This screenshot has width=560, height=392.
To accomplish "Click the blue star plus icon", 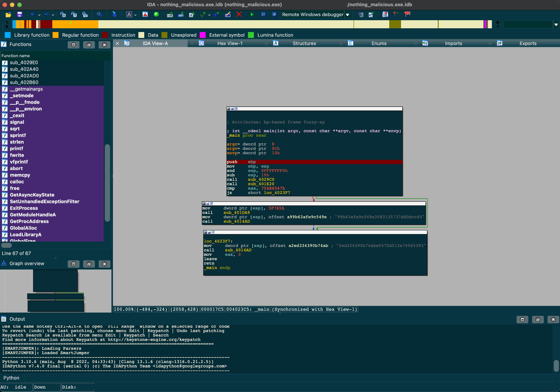I will coord(217,15).
